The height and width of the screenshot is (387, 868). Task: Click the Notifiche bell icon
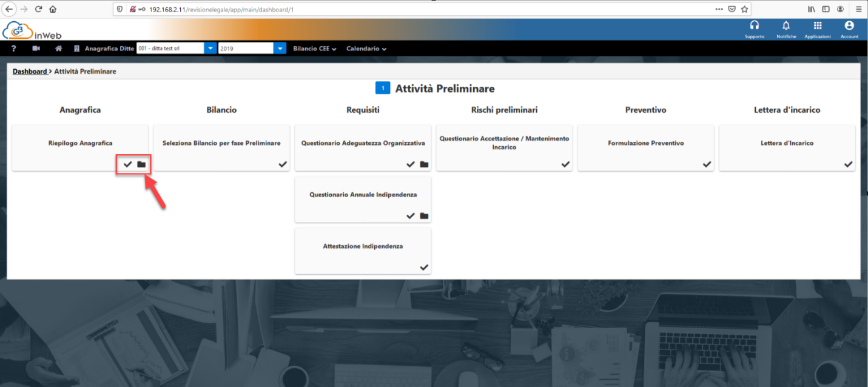click(786, 26)
